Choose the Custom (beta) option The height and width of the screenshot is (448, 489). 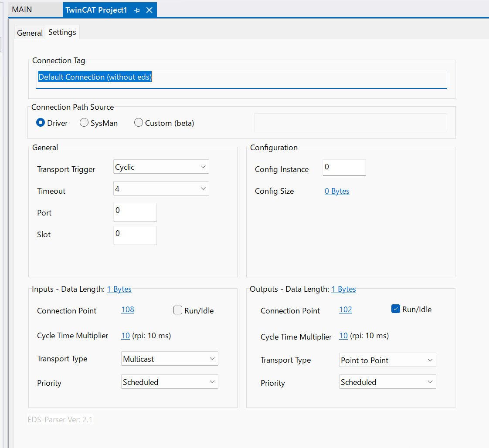pyautogui.click(x=139, y=123)
